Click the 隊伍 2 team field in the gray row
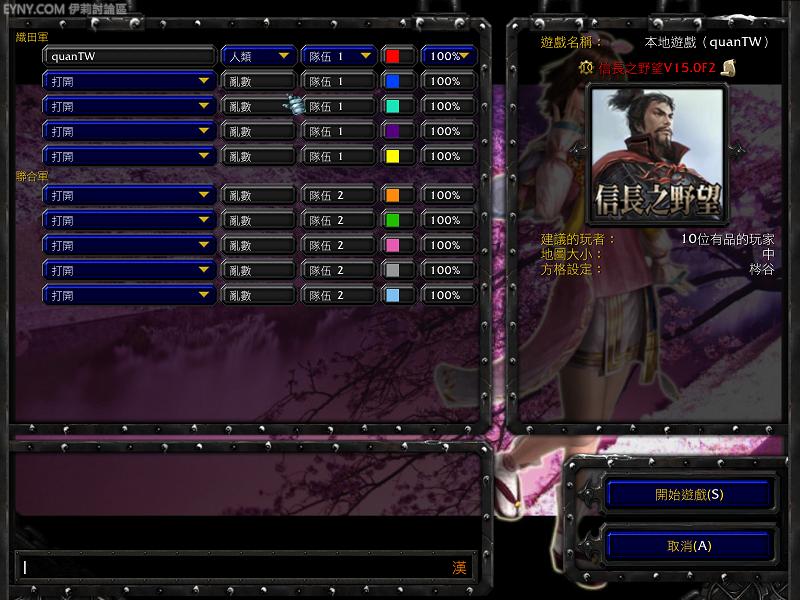 [x=339, y=270]
